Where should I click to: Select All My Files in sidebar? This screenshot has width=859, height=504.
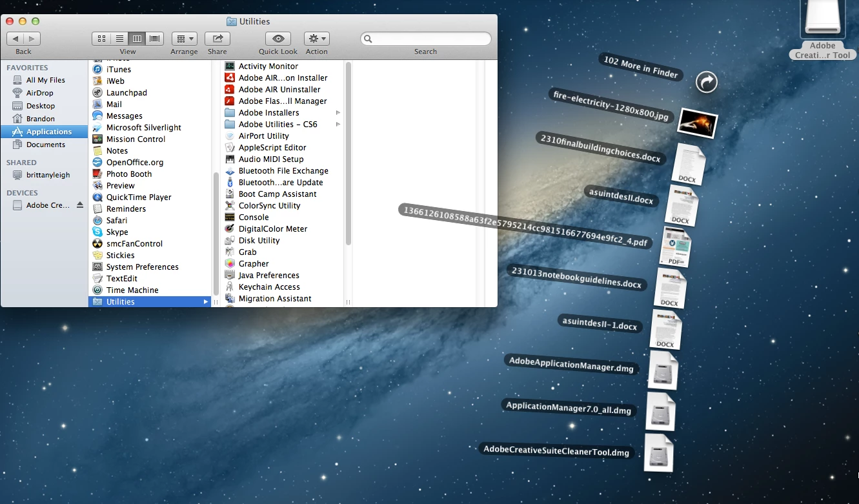[x=44, y=80]
